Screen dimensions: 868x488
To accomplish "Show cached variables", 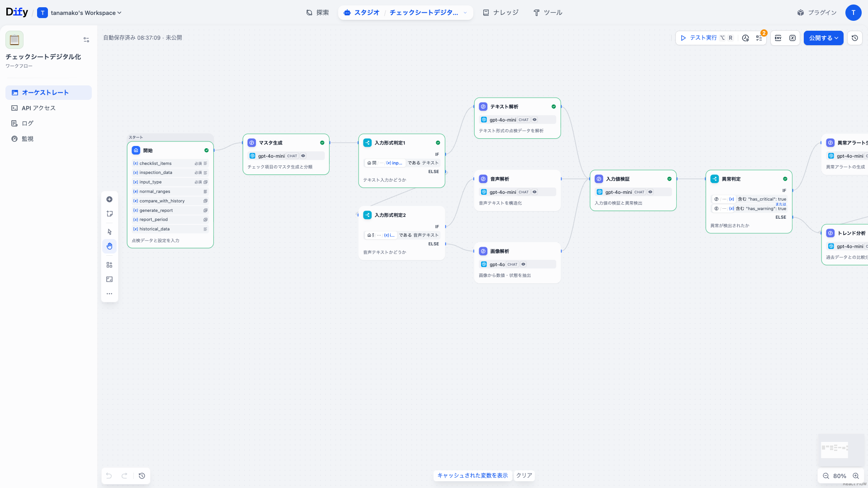I will pyautogui.click(x=472, y=475).
